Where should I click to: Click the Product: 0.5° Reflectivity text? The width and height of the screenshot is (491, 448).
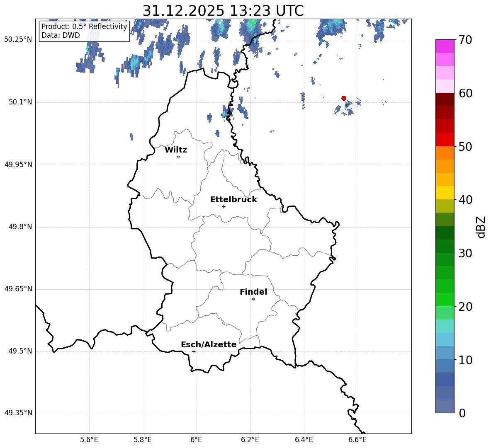pyautogui.click(x=84, y=27)
